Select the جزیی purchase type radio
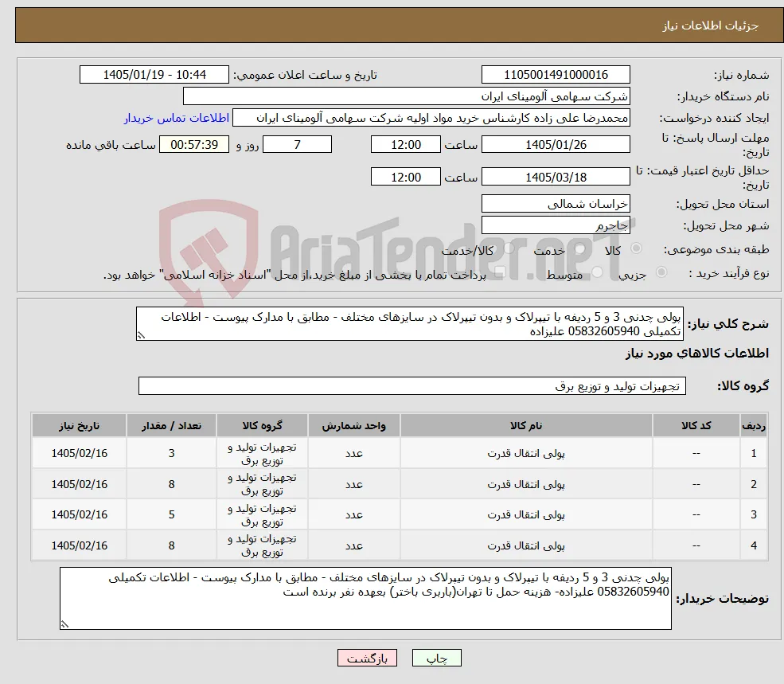 (x=661, y=272)
